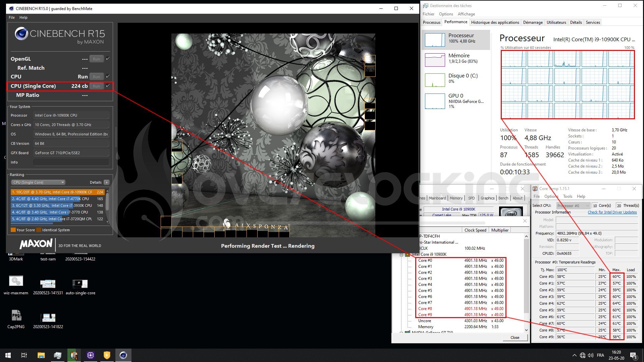This screenshot has height=362, width=644.
Task: Run the CPU benchmark test
Action: coord(96,77)
